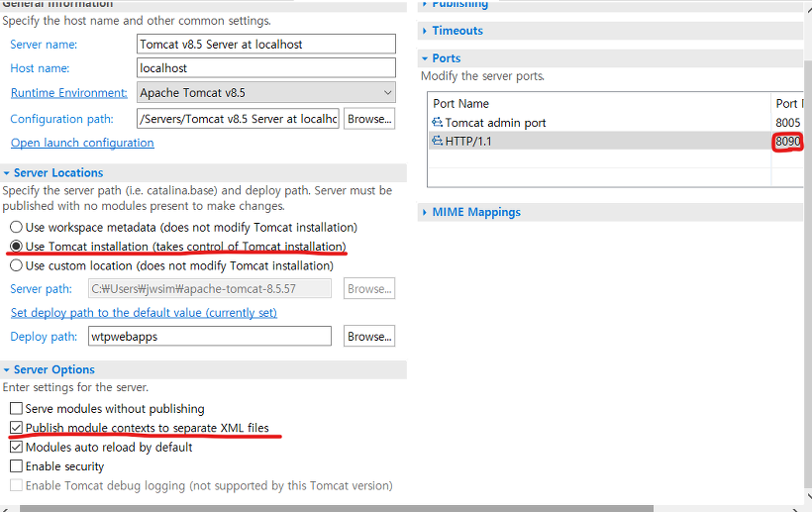Click Open launch configuration link
Image resolution: width=812 pixels, height=512 pixels.
pyautogui.click(x=82, y=143)
